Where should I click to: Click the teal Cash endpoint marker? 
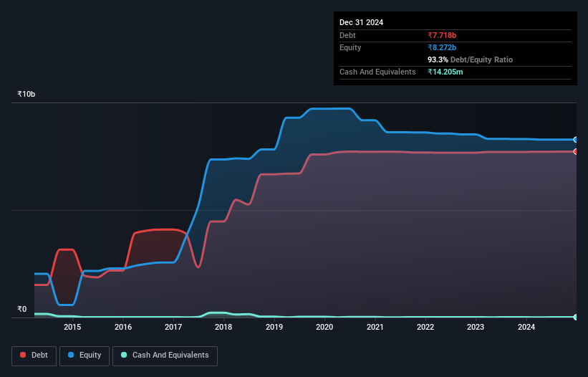coord(576,317)
